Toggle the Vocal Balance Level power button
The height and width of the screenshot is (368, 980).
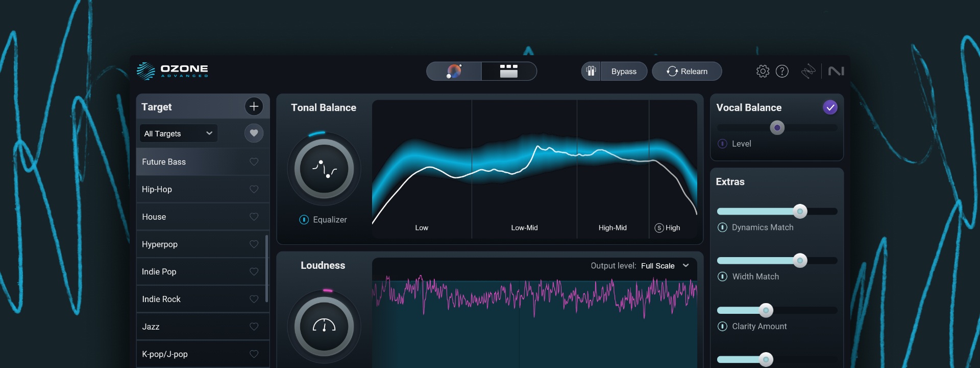coord(722,144)
